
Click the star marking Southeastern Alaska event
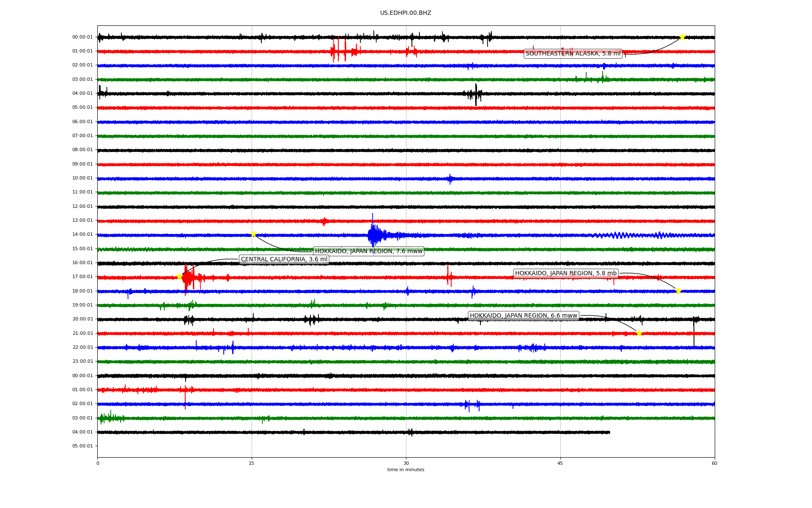click(x=682, y=37)
